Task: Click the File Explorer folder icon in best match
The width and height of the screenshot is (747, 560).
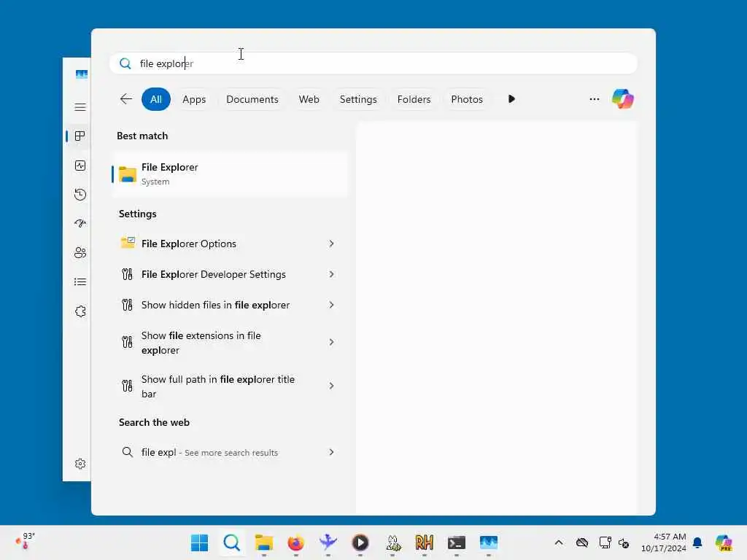Action: [x=127, y=174]
